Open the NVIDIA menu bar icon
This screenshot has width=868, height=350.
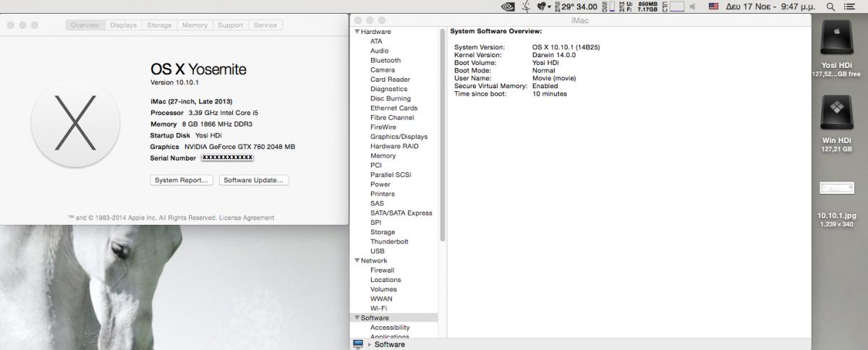tap(509, 7)
